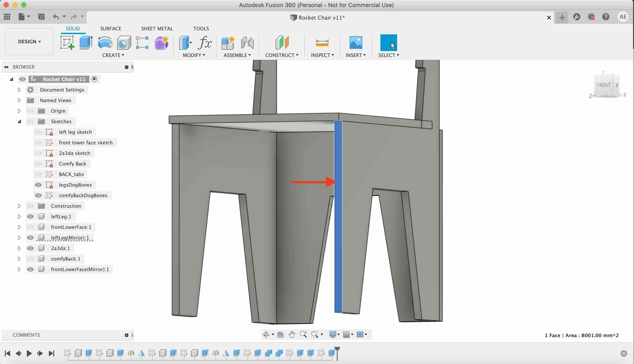Click the timeline Play button

[x=29, y=353]
